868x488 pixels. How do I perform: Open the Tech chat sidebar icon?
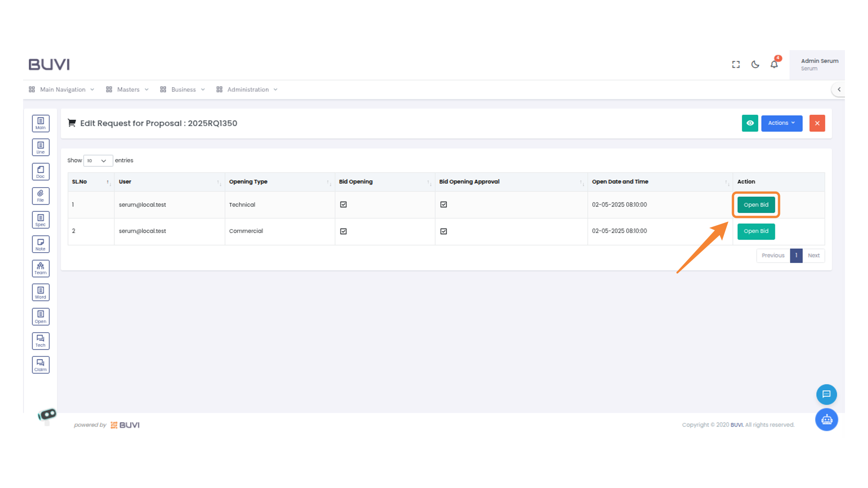41,341
